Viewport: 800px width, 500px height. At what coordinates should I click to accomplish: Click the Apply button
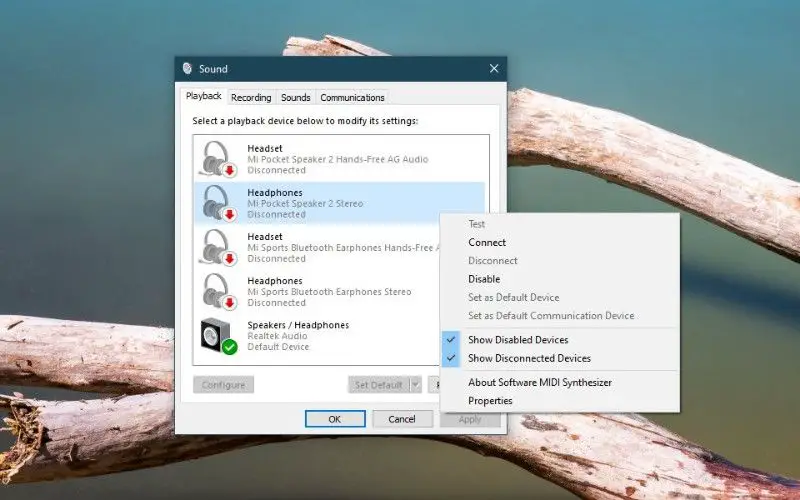tap(470, 419)
